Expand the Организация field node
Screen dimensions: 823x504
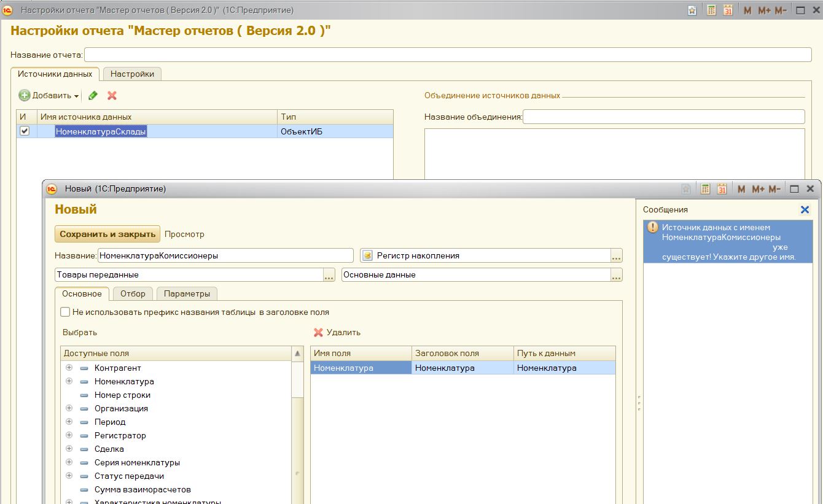(69, 408)
